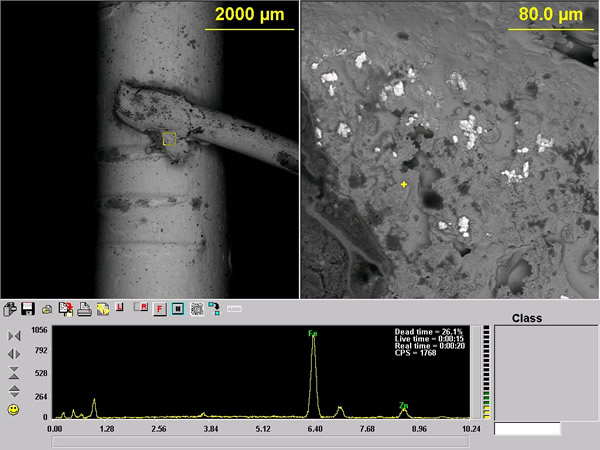Expand spectrum horizontally with outward arrows

[14, 354]
